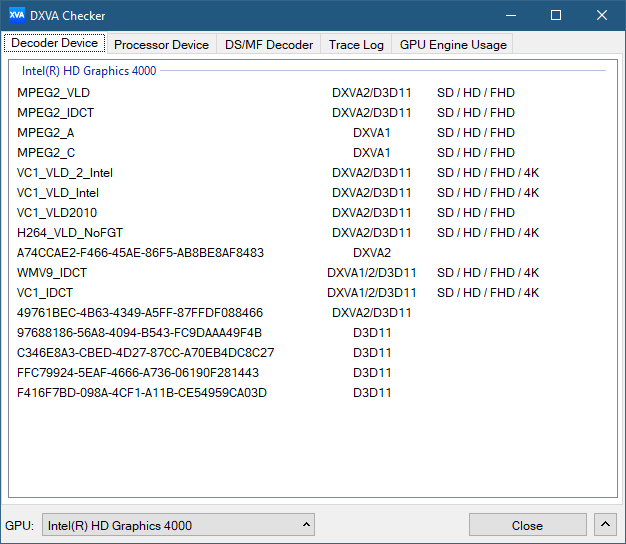Click DXVA2 value beside A74CCAE2 GUID
Image resolution: width=626 pixels, height=544 pixels.
[372, 253]
